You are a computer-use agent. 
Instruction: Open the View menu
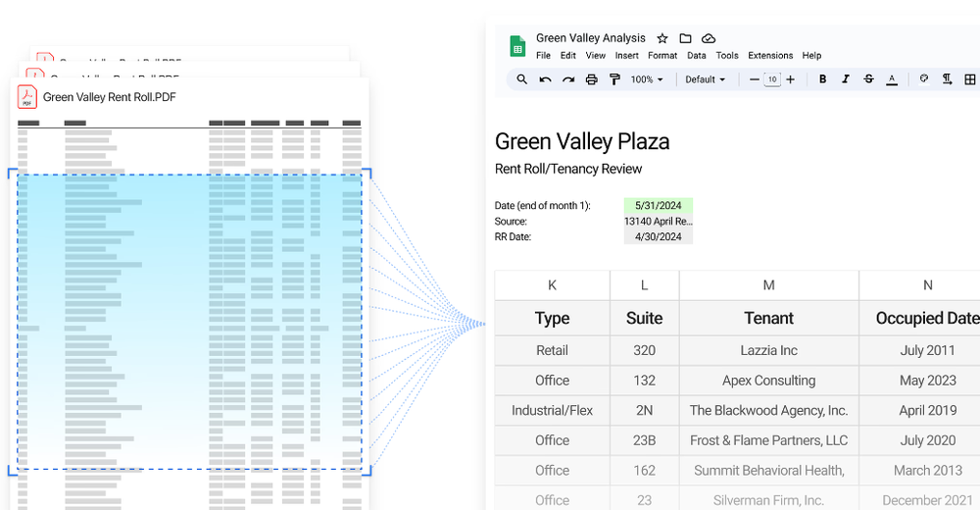click(596, 56)
